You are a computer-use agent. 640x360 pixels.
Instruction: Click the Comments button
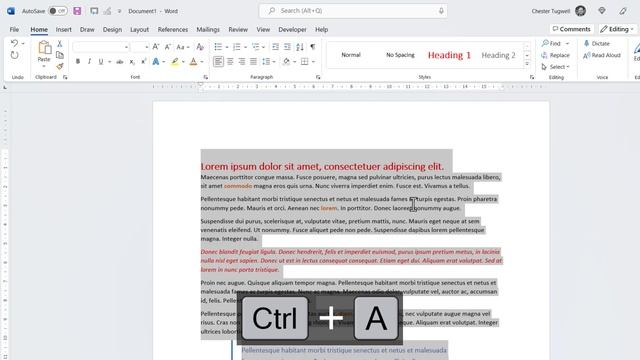pyautogui.click(x=571, y=29)
